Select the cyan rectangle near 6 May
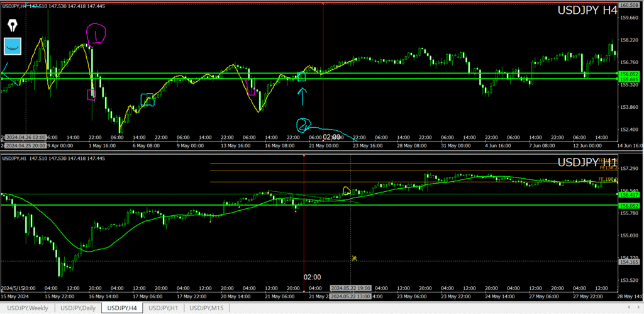The width and height of the screenshot is (644, 314). [x=147, y=99]
